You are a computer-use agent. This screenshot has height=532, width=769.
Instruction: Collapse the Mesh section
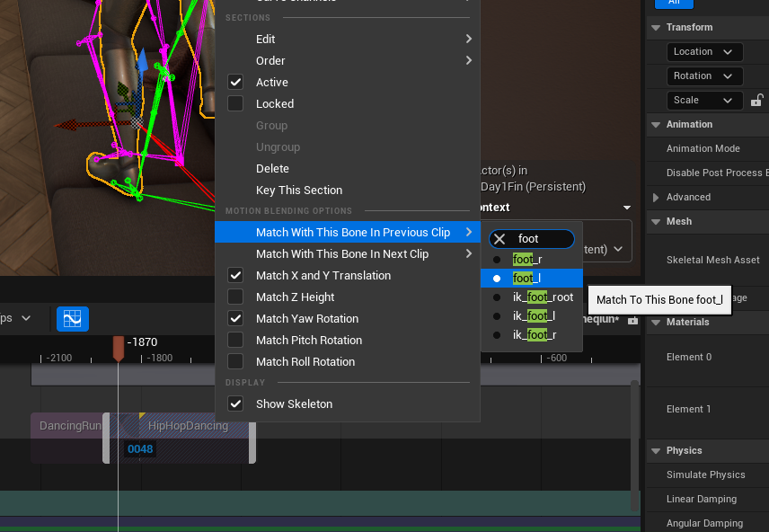coord(656,221)
